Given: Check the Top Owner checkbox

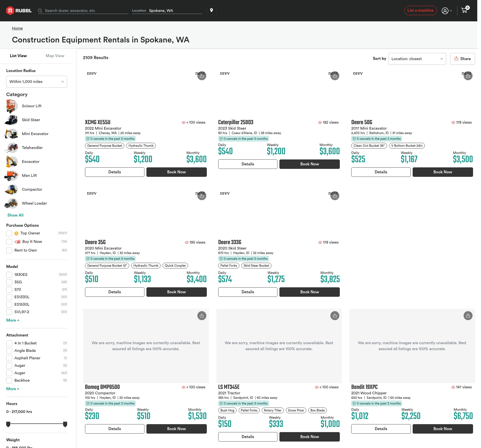Looking at the screenshot, I should click(x=9, y=233).
